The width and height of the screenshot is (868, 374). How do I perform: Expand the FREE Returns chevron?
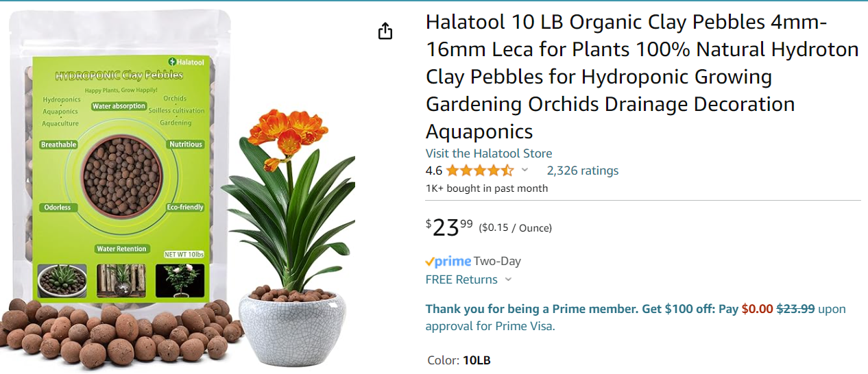coord(509,279)
